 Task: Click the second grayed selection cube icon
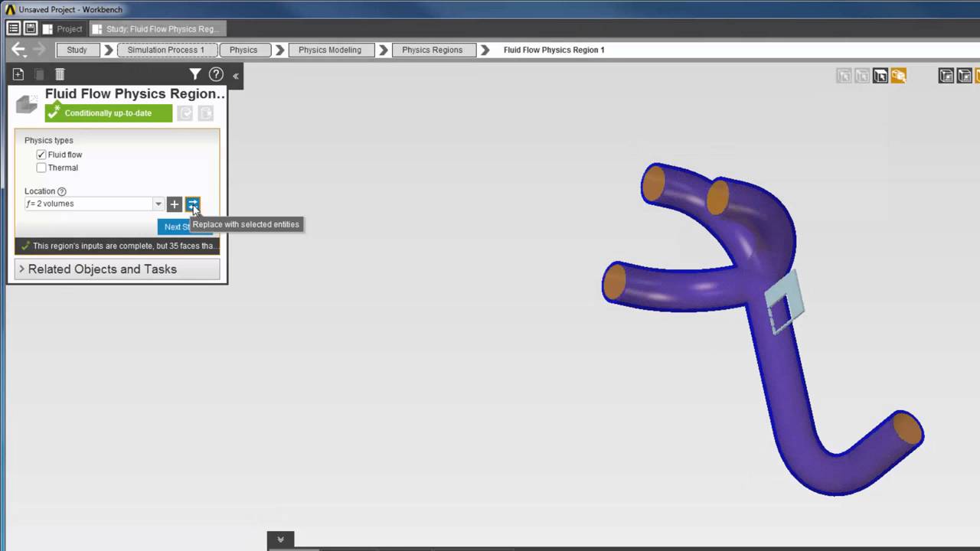pos(862,76)
